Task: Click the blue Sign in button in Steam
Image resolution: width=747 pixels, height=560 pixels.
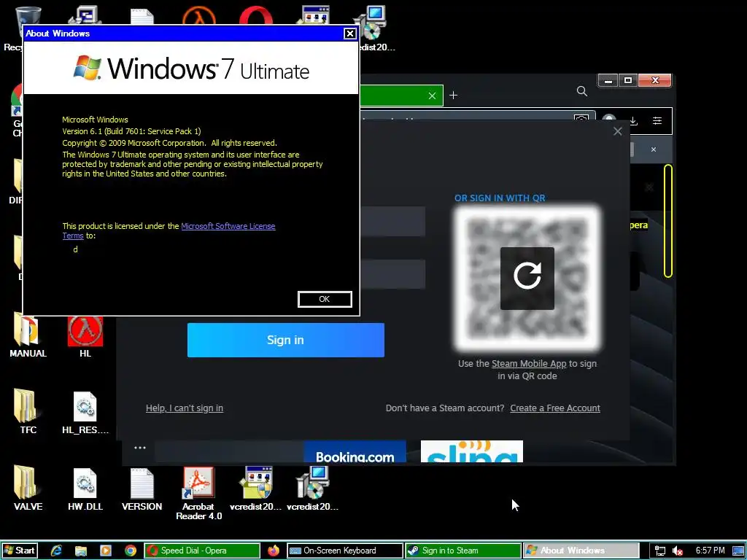Action: pyautogui.click(x=285, y=340)
